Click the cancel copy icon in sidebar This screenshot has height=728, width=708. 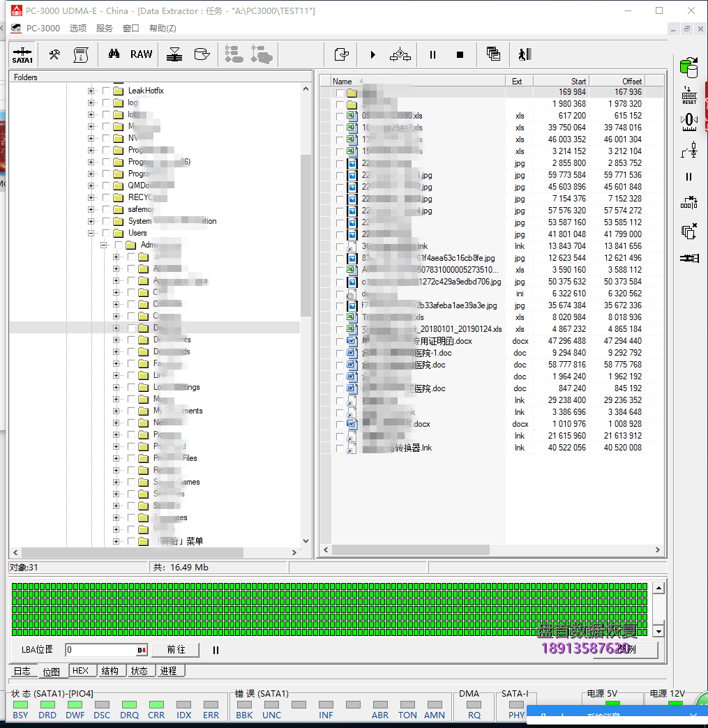(x=689, y=231)
